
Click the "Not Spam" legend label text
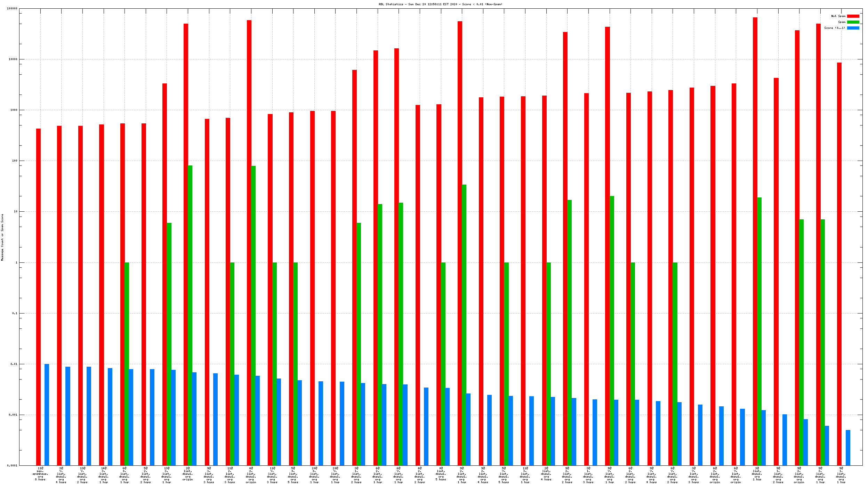(x=838, y=16)
